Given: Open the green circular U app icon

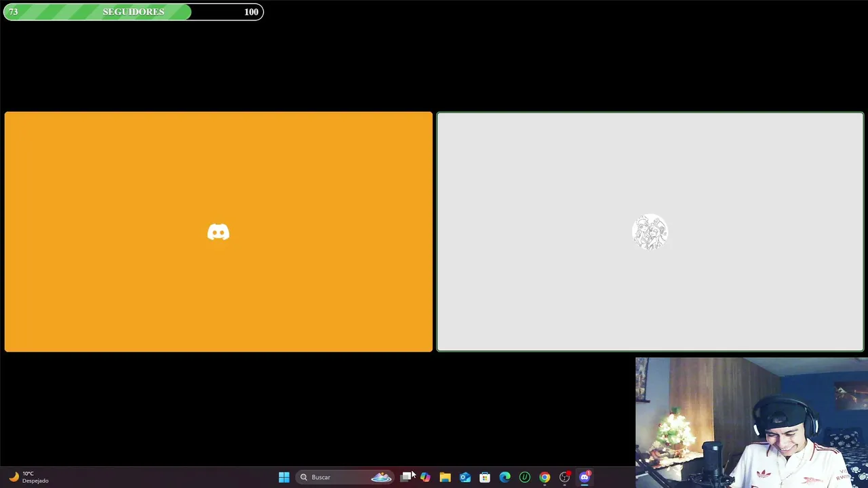Looking at the screenshot, I should [x=525, y=477].
